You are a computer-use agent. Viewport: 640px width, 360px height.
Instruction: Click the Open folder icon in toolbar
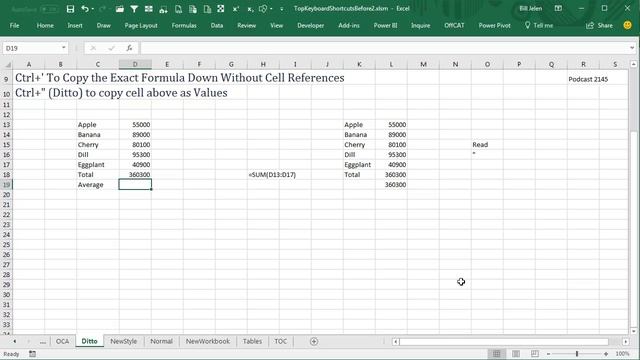(x=119, y=9)
